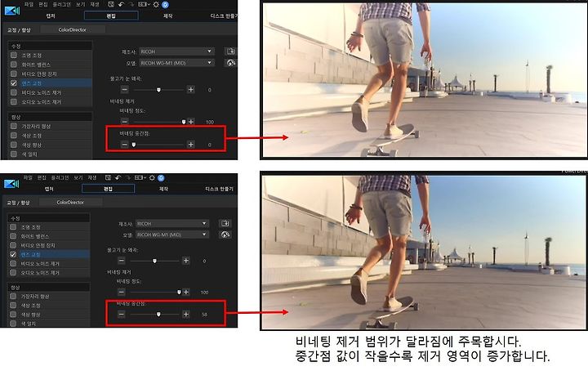
Task: Click the redo arrow in lower screenshot
Action: (127, 178)
